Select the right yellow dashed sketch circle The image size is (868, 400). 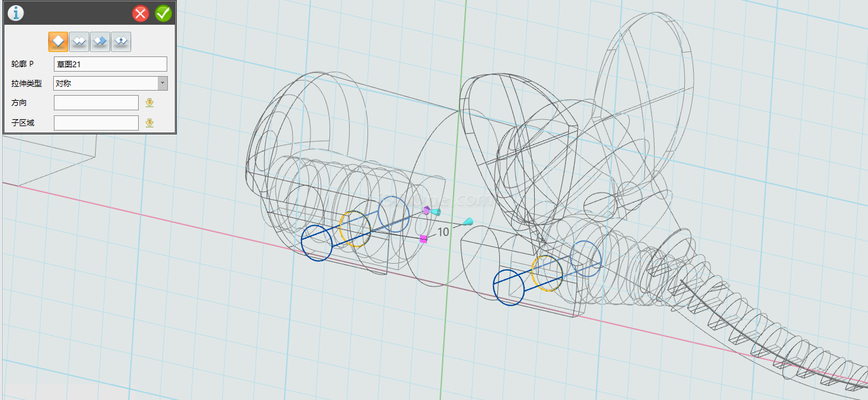(x=547, y=273)
